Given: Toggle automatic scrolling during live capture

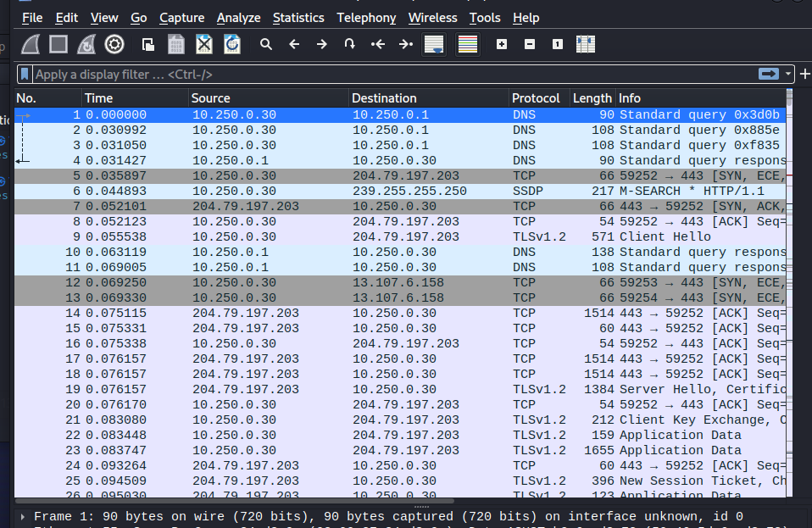Looking at the screenshot, I should tap(434, 44).
